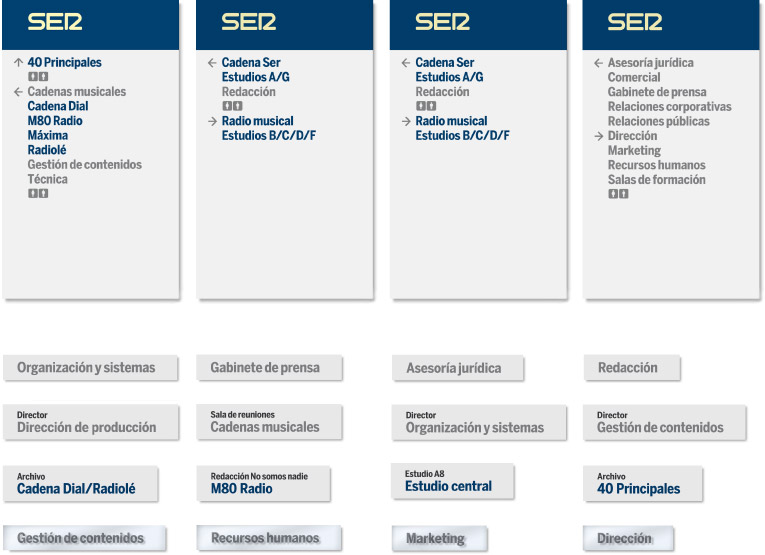Image resolution: width=765 pixels, height=555 pixels.
Task: Click the Archivo 40 Principales plaque
Action: (643, 484)
